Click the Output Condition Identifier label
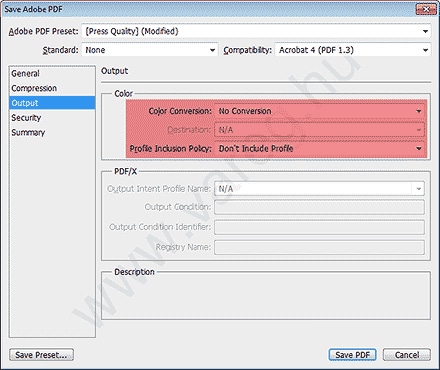Viewport: 440px width, 370px height. [160, 227]
